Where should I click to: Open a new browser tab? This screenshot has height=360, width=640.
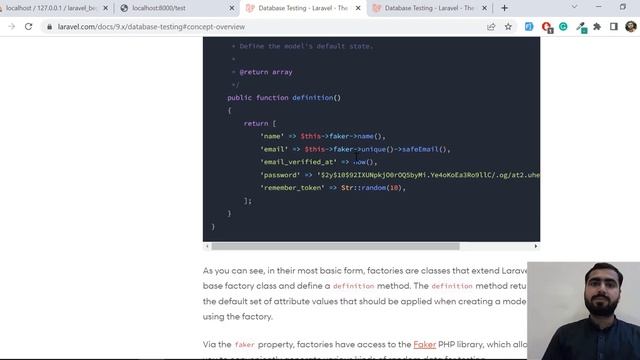504,8
